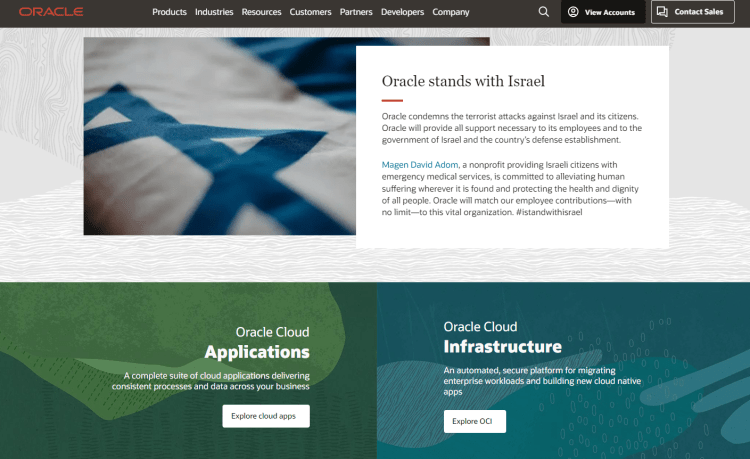The width and height of the screenshot is (750, 459).
Task: Click the 'An automated, secure platform' description
Action: (542, 381)
